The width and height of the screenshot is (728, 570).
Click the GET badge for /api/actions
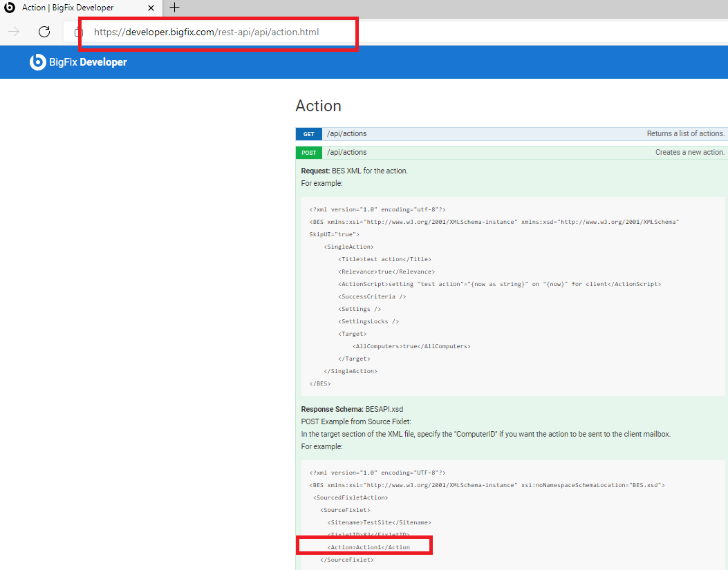(308, 134)
